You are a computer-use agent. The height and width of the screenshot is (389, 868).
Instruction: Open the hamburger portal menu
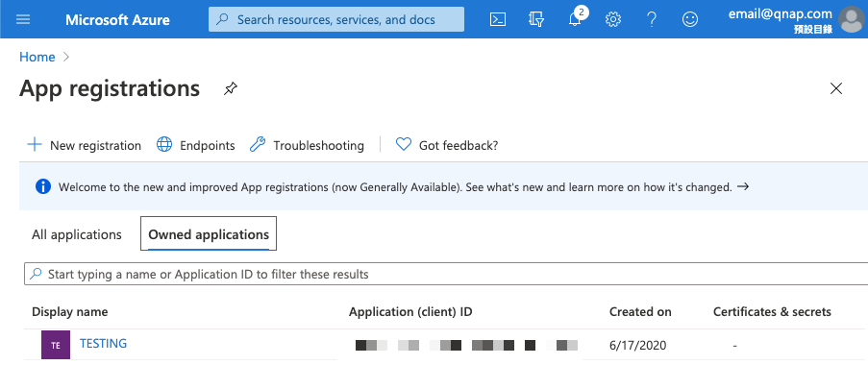point(24,19)
